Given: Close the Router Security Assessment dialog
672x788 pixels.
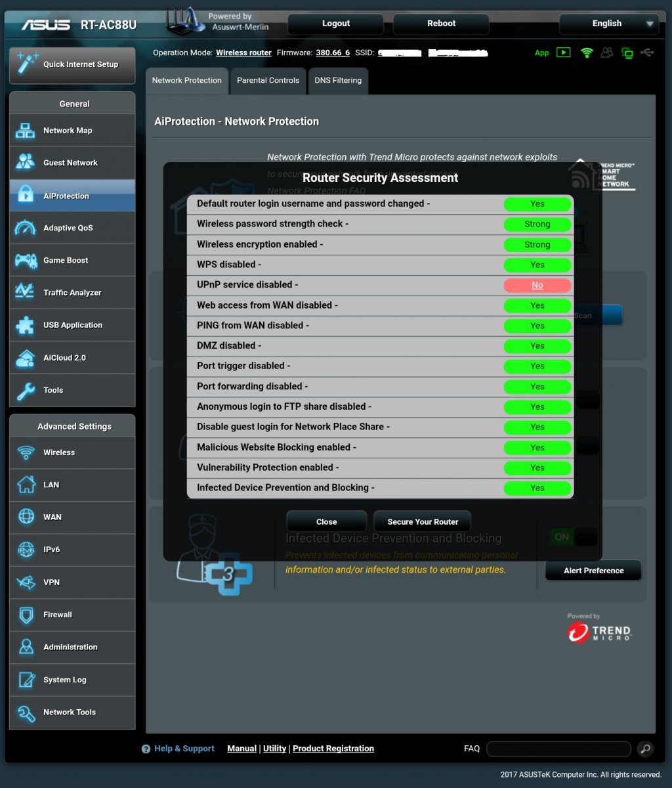Looking at the screenshot, I should (326, 521).
